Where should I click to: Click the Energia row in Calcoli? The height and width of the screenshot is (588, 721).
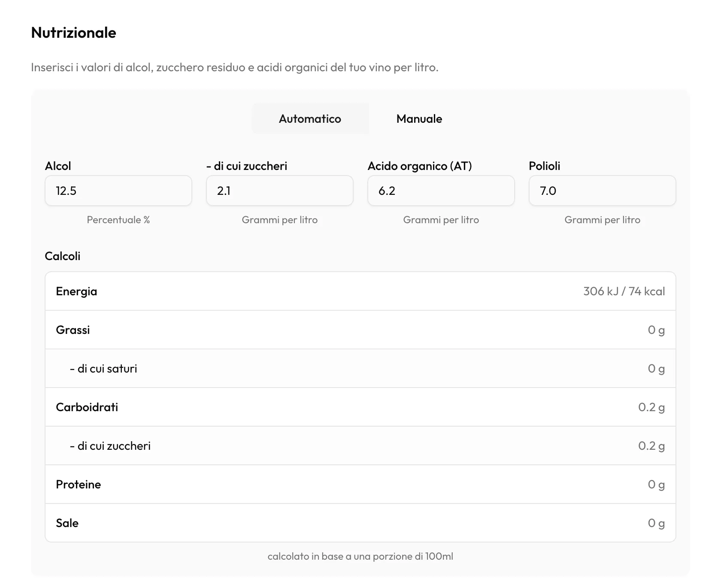click(x=360, y=291)
